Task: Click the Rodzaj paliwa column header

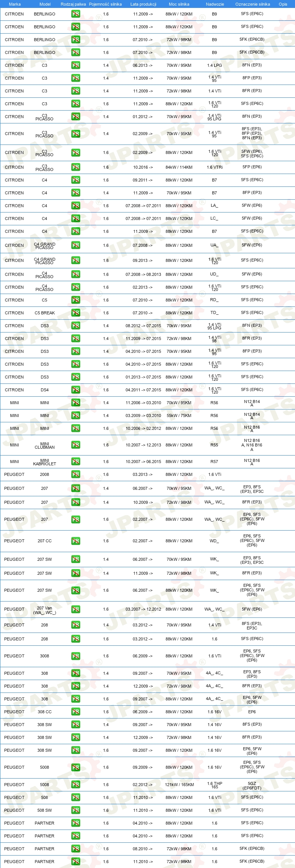Action: 73,4
